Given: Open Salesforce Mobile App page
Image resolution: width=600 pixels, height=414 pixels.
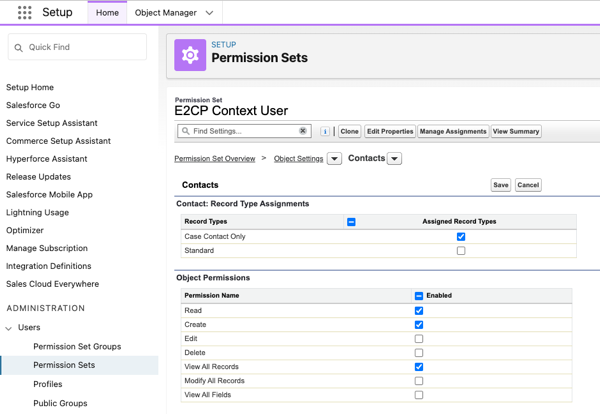Looking at the screenshot, I should click(x=49, y=195).
